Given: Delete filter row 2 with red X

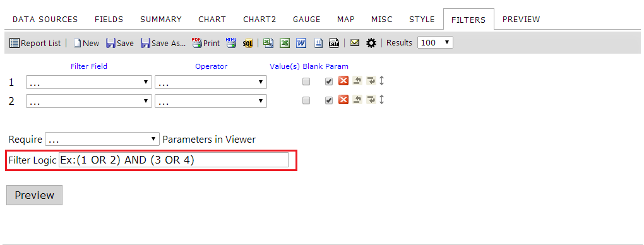Looking at the screenshot, I should 343,100.
